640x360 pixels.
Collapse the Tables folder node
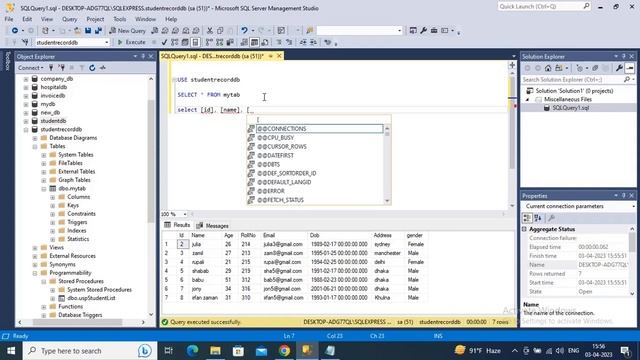(x=35, y=146)
